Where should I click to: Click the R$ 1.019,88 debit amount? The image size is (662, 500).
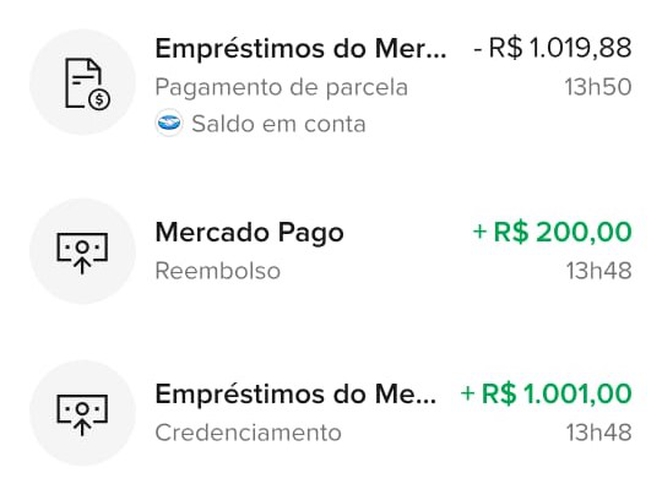click(560, 49)
